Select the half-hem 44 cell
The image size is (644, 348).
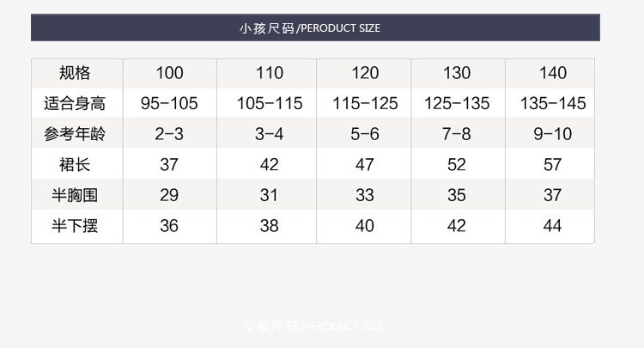coord(553,226)
